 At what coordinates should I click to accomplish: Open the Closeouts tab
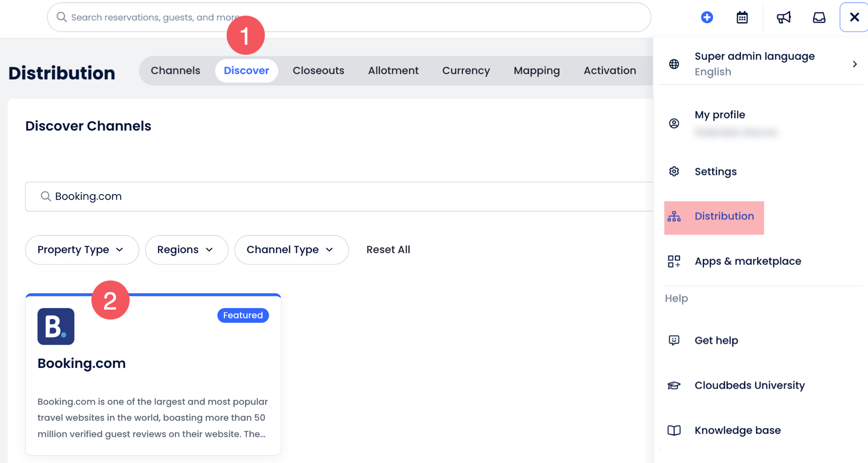pyautogui.click(x=318, y=71)
